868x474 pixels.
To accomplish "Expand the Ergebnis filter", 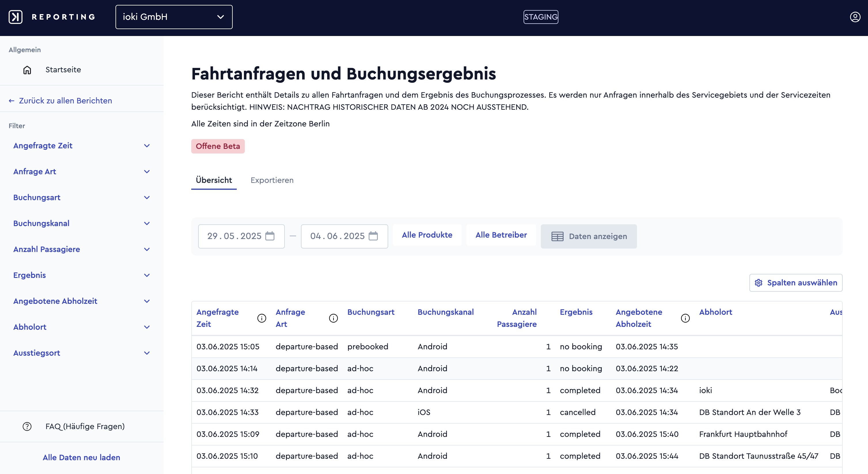I will (x=81, y=275).
